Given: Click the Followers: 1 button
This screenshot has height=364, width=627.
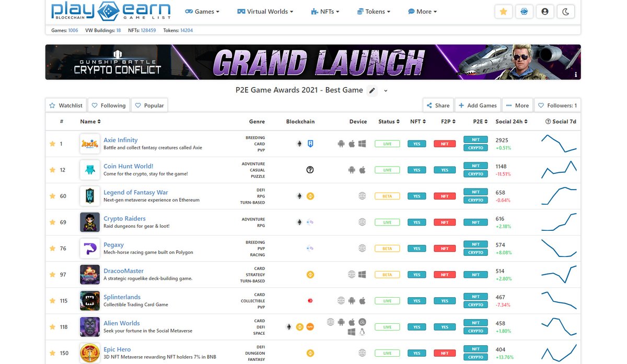Looking at the screenshot, I should (x=558, y=105).
